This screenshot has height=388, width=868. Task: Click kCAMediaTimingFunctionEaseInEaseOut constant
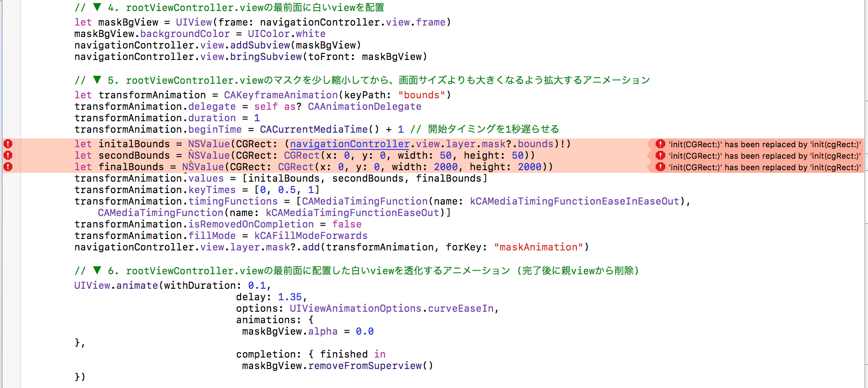(x=575, y=201)
